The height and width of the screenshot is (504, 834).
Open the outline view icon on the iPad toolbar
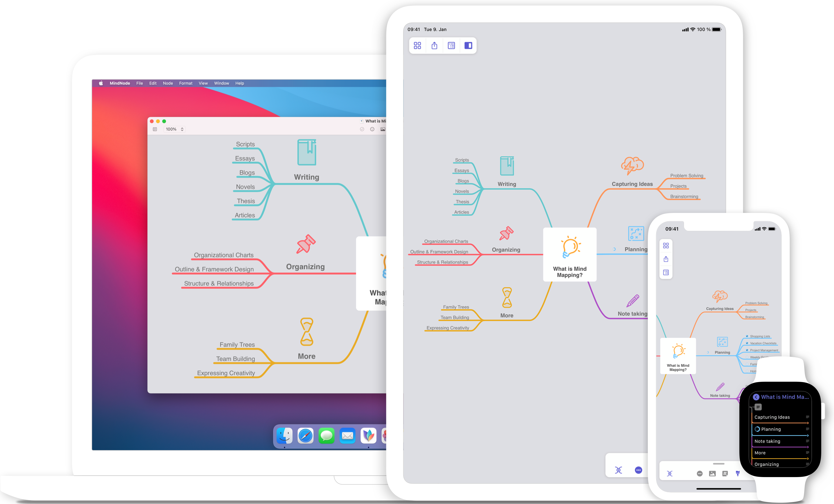[451, 45]
